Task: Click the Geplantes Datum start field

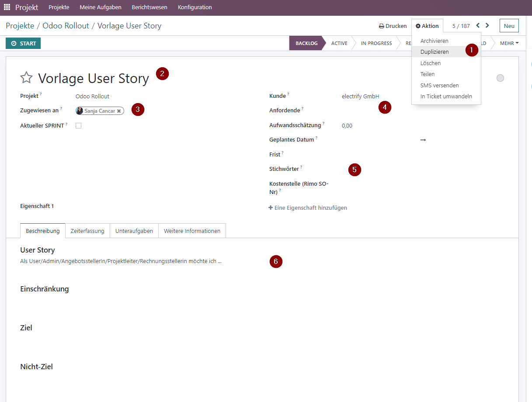Action: tap(379, 140)
